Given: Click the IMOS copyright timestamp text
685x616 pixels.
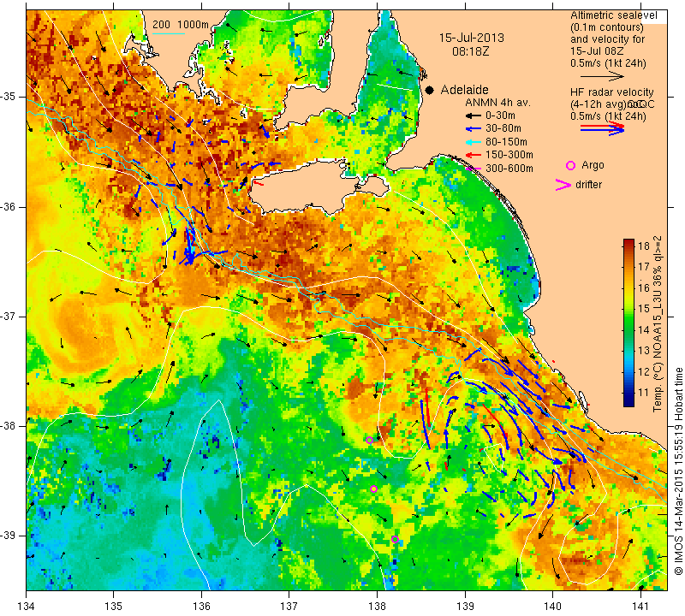Looking at the screenshot, I should click(x=678, y=471).
